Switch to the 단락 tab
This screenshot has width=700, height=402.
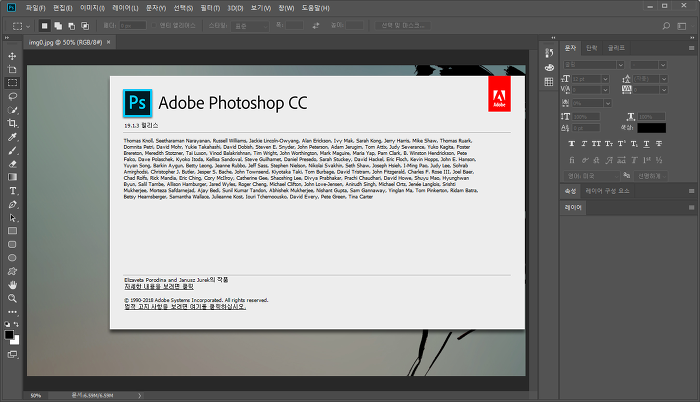pos(592,48)
